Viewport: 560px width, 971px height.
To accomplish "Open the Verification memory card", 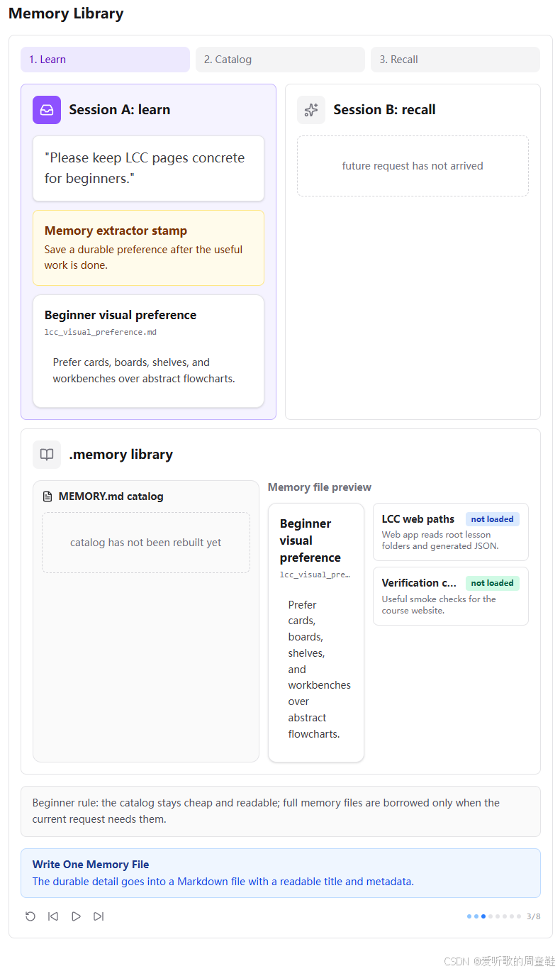I will click(451, 596).
